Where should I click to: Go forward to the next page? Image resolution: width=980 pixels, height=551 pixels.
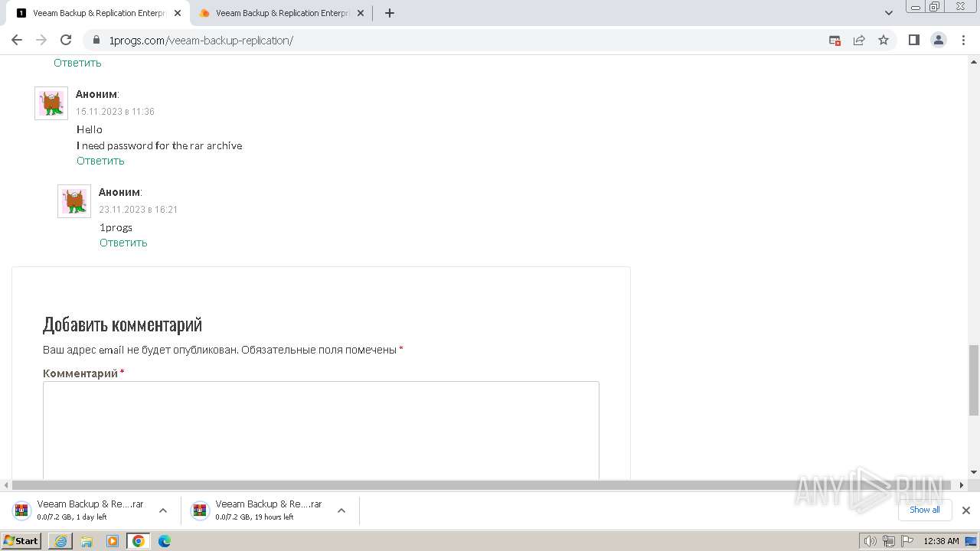[41, 40]
